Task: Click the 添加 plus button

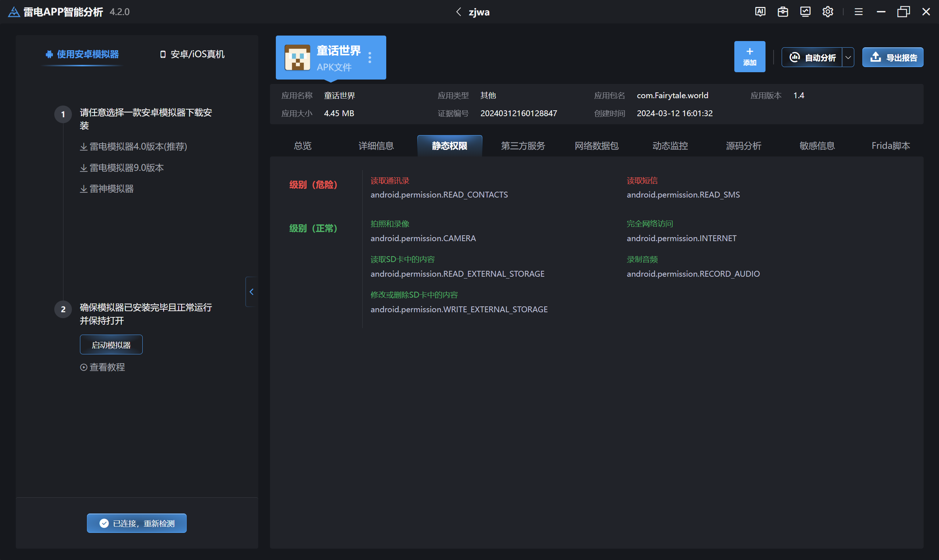Action: pos(749,56)
